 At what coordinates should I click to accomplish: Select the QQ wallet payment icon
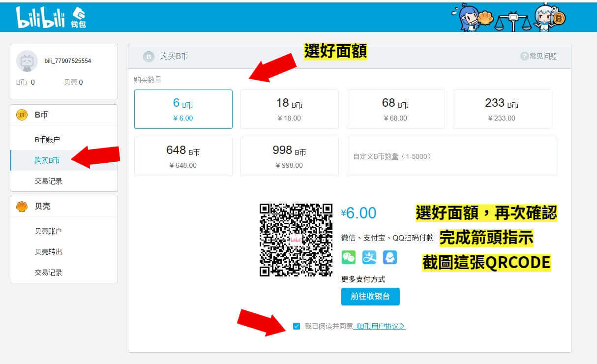[390, 257]
